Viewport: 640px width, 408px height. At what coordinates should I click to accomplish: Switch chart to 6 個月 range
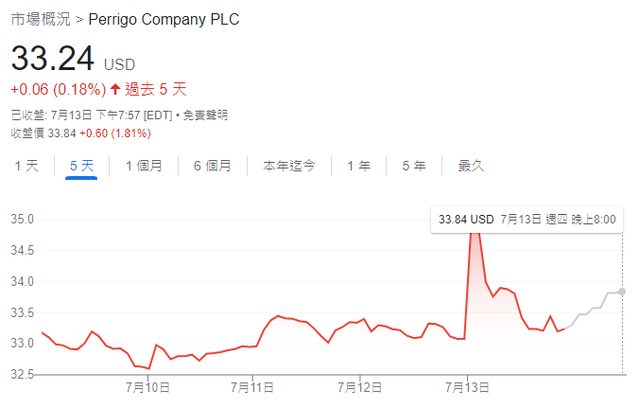tap(212, 166)
